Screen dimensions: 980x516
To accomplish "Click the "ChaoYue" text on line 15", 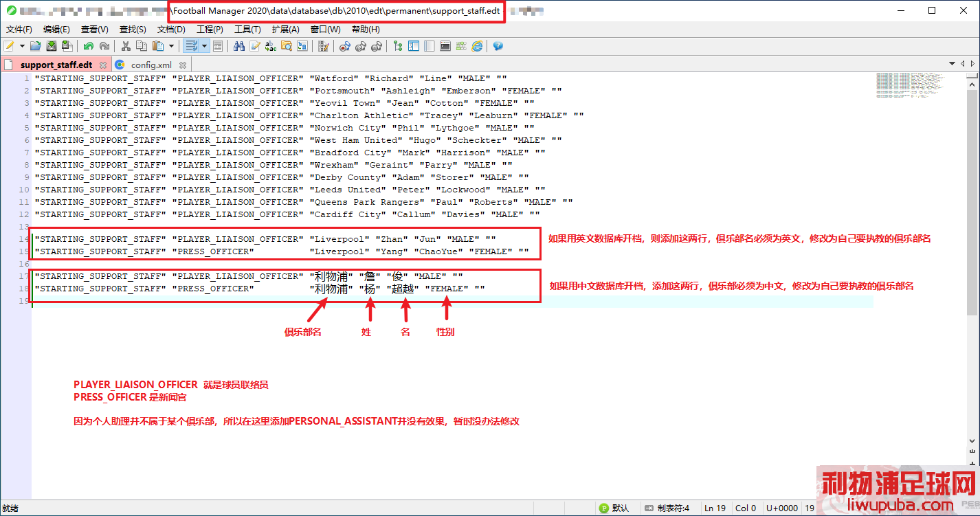I will 438,251.
